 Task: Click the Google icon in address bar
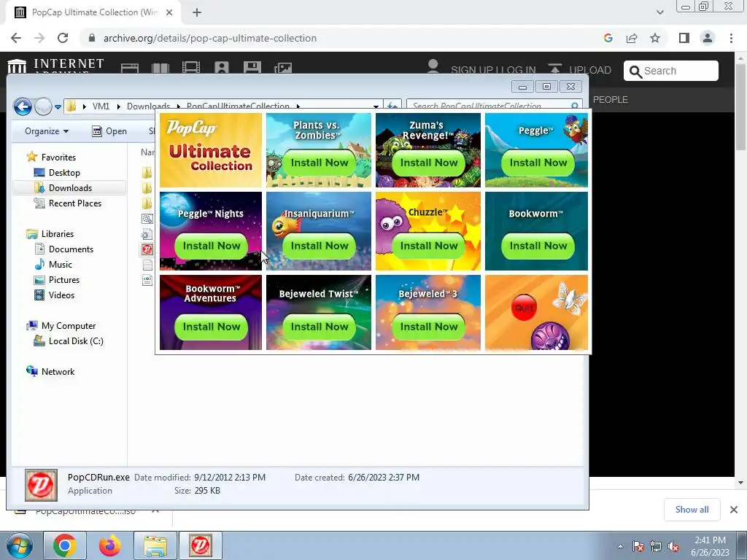pyautogui.click(x=608, y=38)
